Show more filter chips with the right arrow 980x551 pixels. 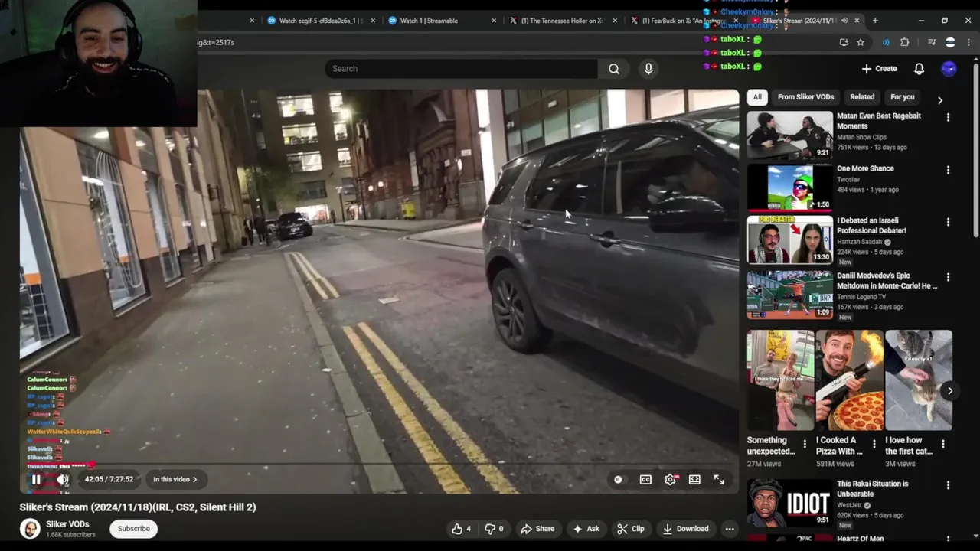(940, 100)
